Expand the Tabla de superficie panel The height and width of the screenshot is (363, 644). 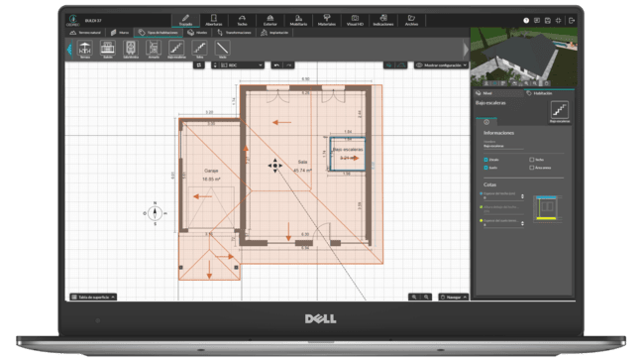click(x=93, y=297)
